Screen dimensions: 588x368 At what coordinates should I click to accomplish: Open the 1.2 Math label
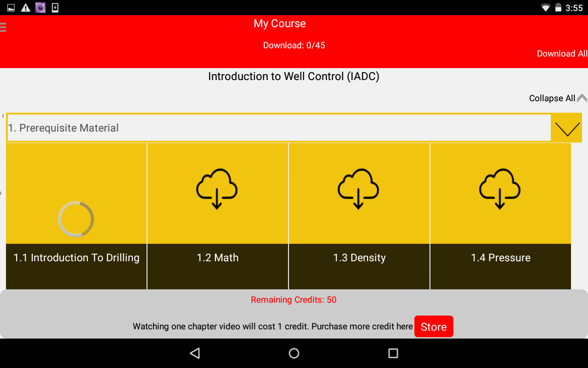tap(218, 258)
